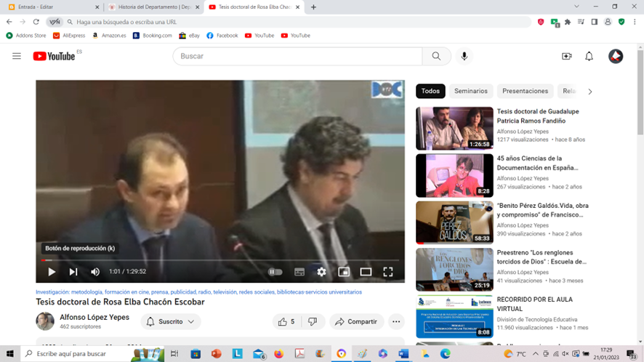Open the profile icon in browser toolbar

608,22
